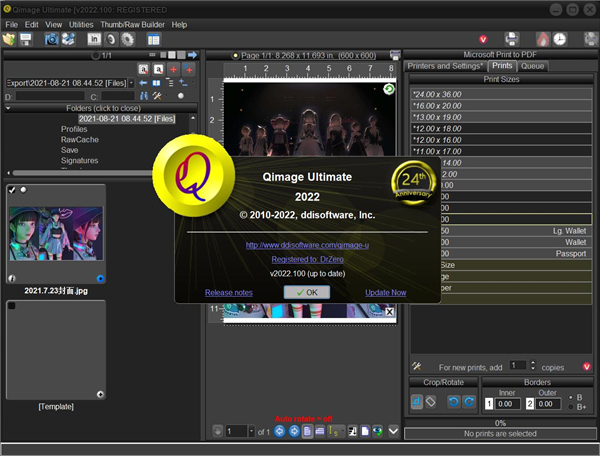The height and width of the screenshot is (456, 600).
Task: Switch to the Queue tab
Action: pos(532,65)
